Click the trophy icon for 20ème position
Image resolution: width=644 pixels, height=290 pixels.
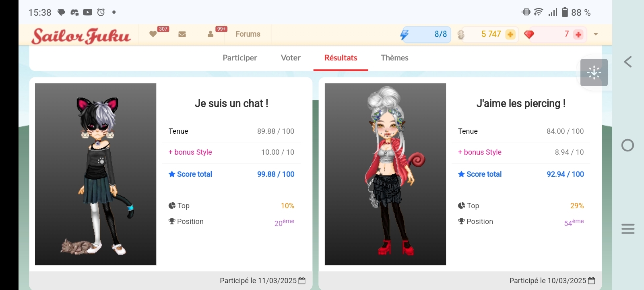pos(172,221)
